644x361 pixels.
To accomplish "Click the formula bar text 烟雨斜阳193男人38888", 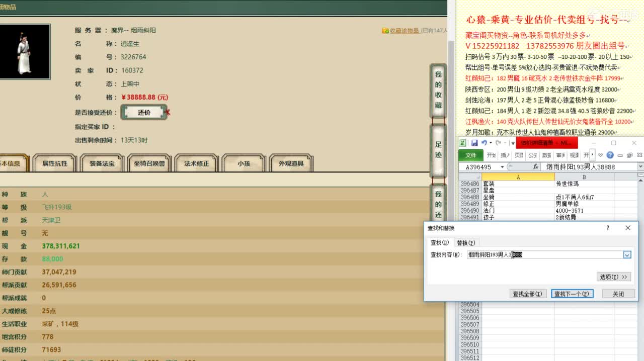I will point(581,167).
